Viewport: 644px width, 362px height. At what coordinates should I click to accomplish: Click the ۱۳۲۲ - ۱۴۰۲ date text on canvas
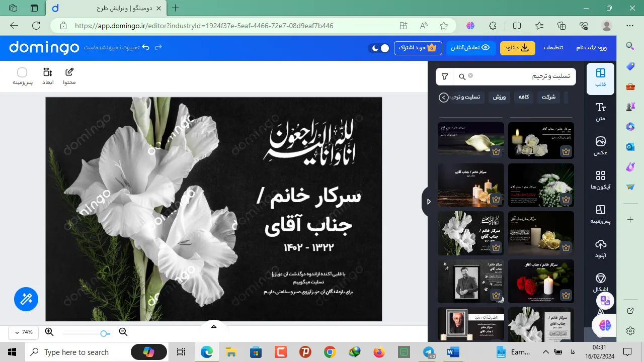pyautogui.click(x=309, y=247)
